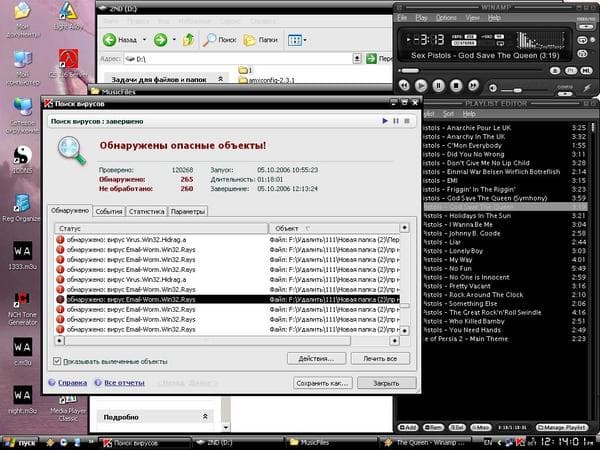Image resolution: width=600 pixels, height=450 pixels.
Task: Open the address bar dropdown in Explorer
Action: (357, 59)
